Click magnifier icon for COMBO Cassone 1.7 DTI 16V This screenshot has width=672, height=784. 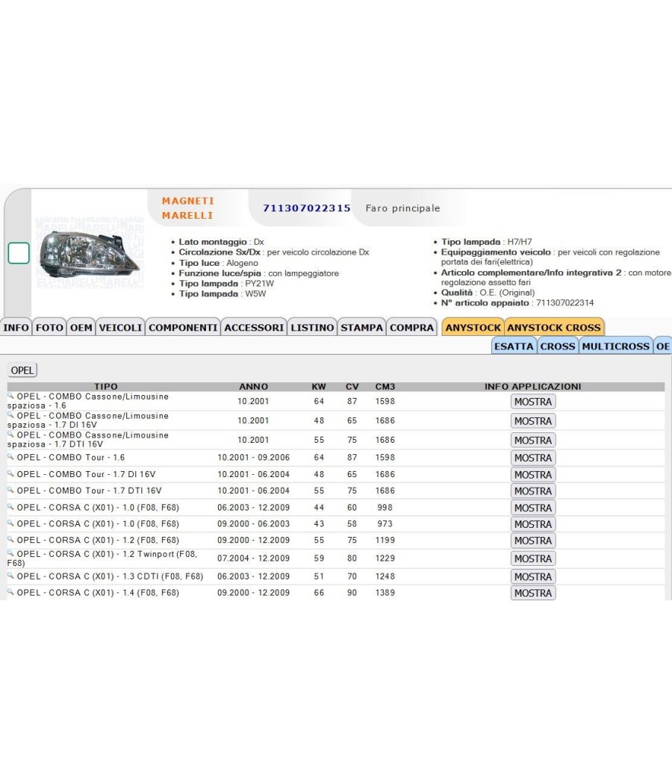(10, 435)
